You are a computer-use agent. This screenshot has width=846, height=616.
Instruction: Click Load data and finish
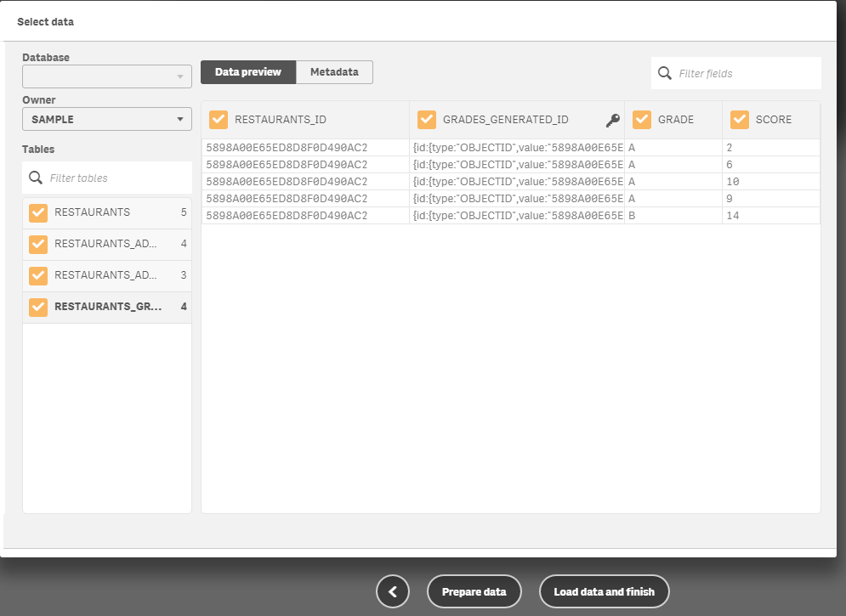604,591
